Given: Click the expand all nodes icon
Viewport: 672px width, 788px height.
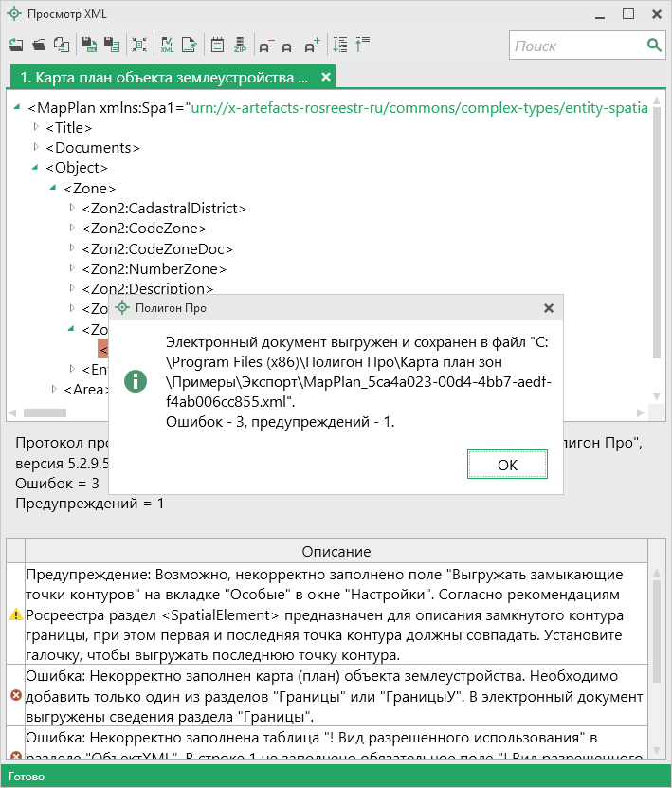Looking at the screenshot, I should click(340, 45).
